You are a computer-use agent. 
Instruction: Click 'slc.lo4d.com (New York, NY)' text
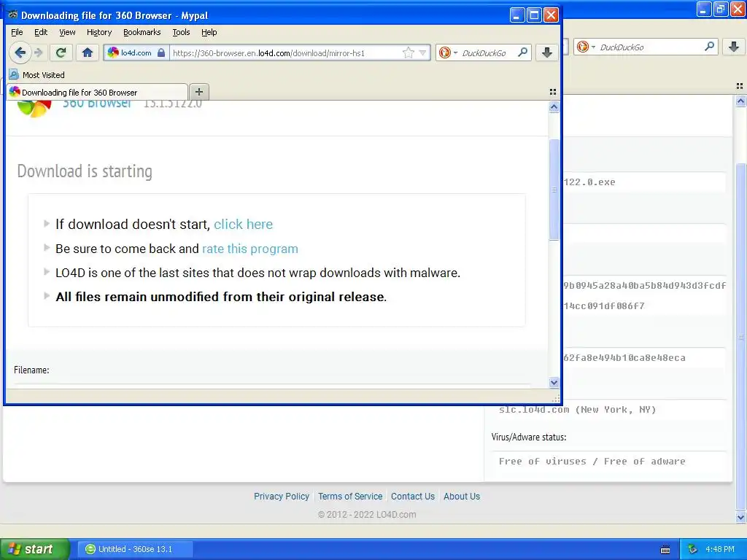[x=578, y=410]
